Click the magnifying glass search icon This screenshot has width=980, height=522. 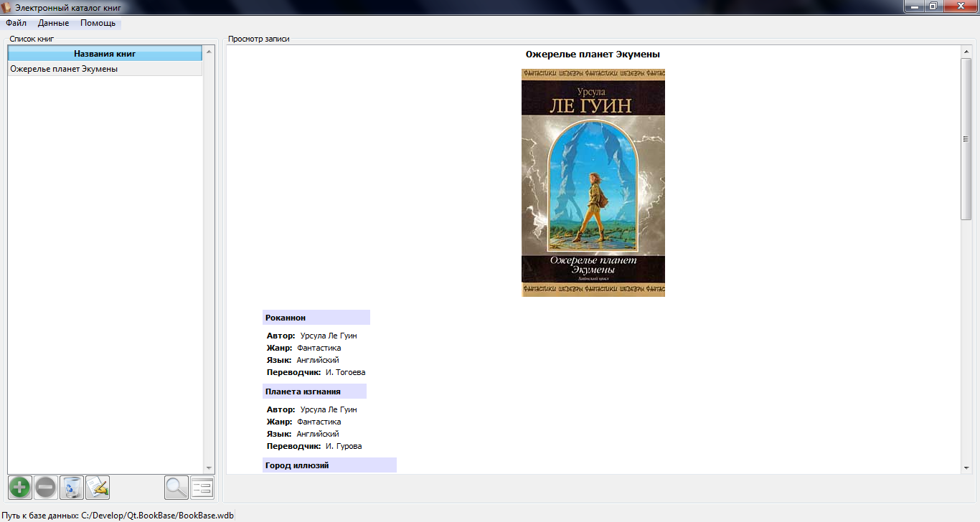coord(176,488)
